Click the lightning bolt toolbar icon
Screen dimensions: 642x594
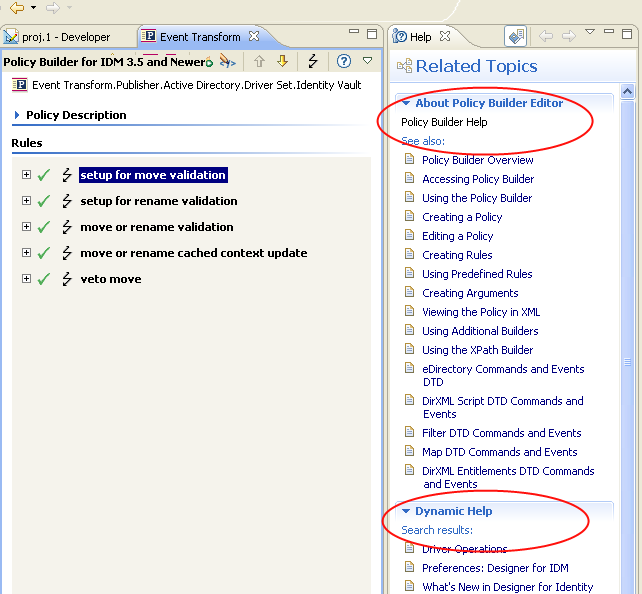[x=313, y=61]
